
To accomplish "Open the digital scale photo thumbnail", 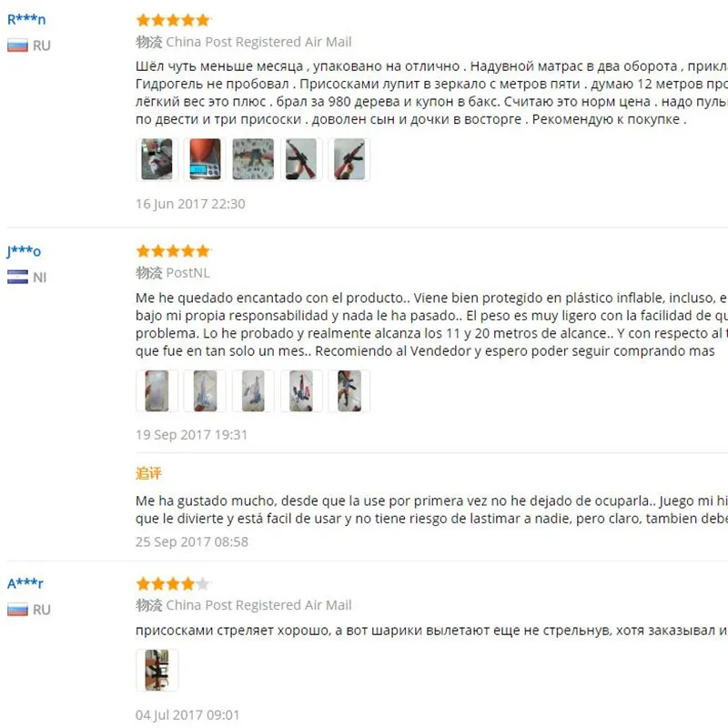I will pyautogui.click(x=206, y=159).
